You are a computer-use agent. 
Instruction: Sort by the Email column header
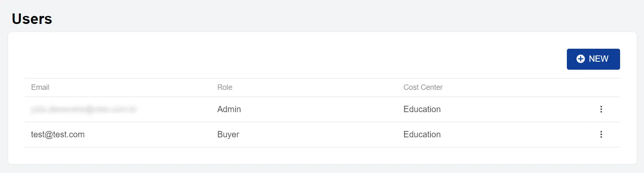pos(40,87)
